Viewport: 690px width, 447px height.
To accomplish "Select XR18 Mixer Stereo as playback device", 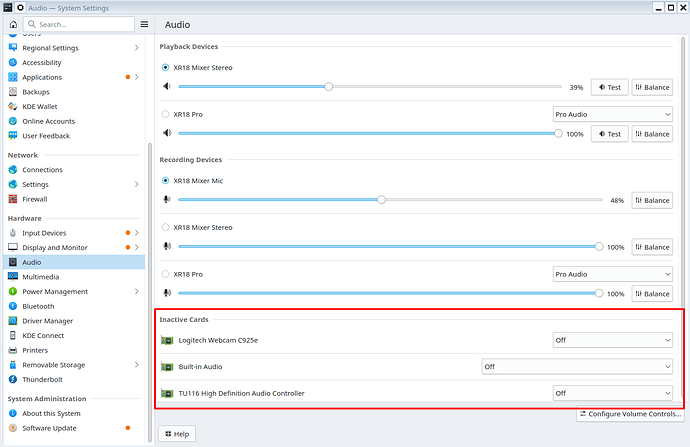I will click(x=165, y=67).
